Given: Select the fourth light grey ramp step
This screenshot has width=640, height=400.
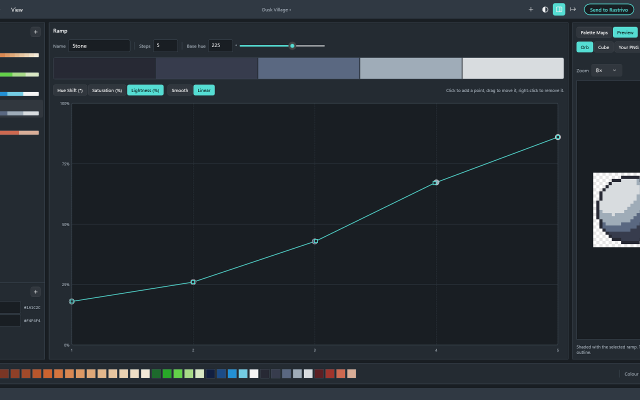Looking at the screenshot, I should point(411,68).
